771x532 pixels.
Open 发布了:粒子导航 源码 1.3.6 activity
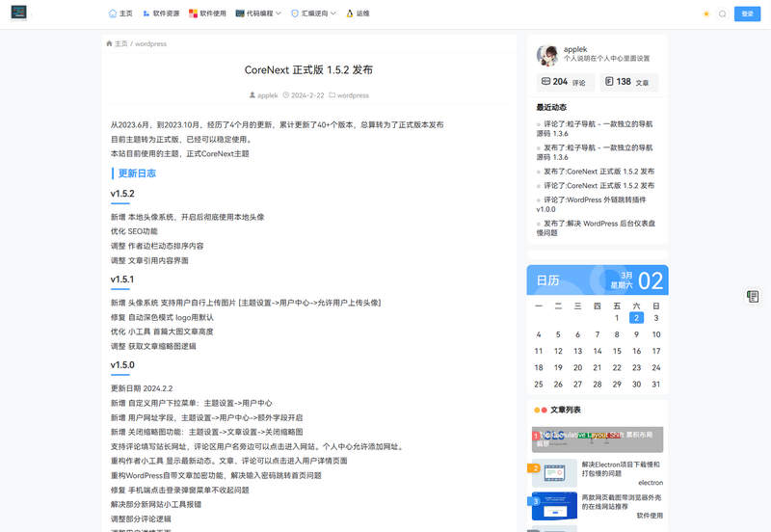tap(595, 152)
